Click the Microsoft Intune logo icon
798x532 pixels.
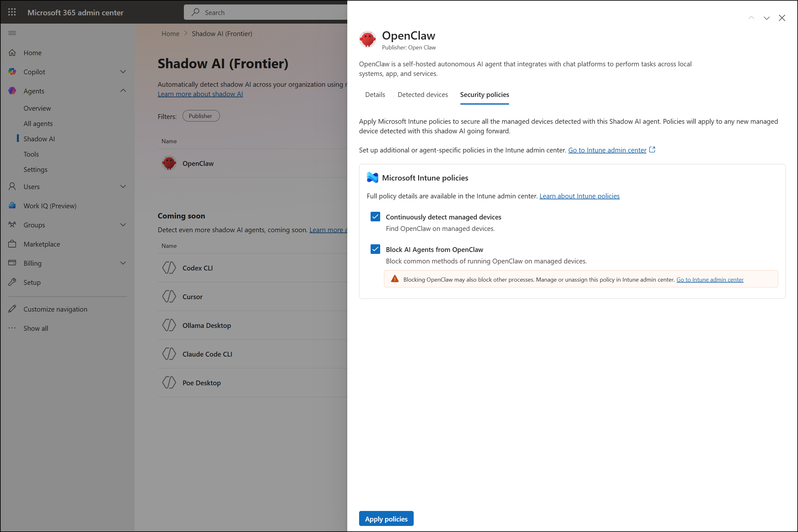pyautogui.click(x=373, y=177)
